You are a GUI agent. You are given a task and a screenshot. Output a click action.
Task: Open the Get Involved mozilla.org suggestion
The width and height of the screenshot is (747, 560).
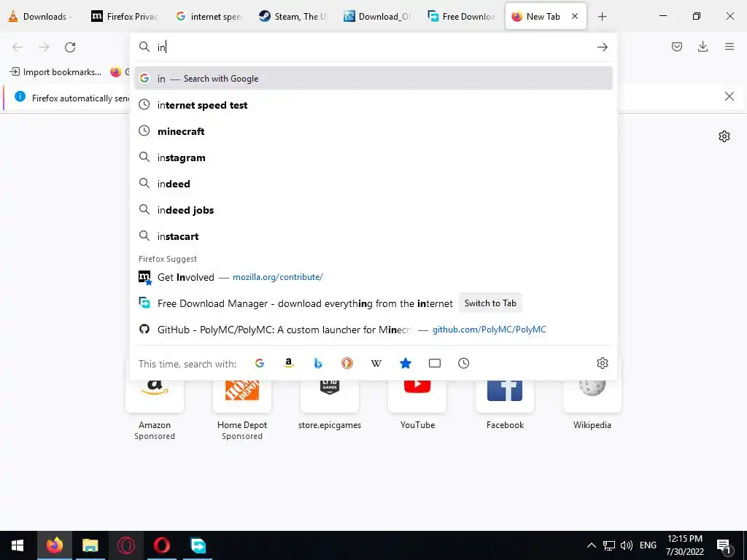373,277
